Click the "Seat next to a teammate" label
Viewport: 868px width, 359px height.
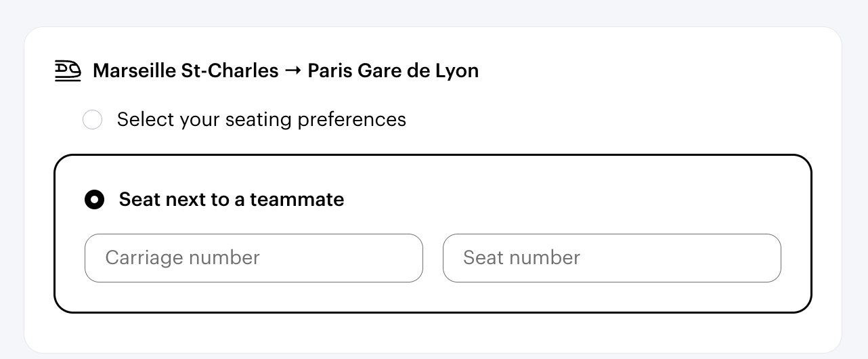(x=232, y=200)
